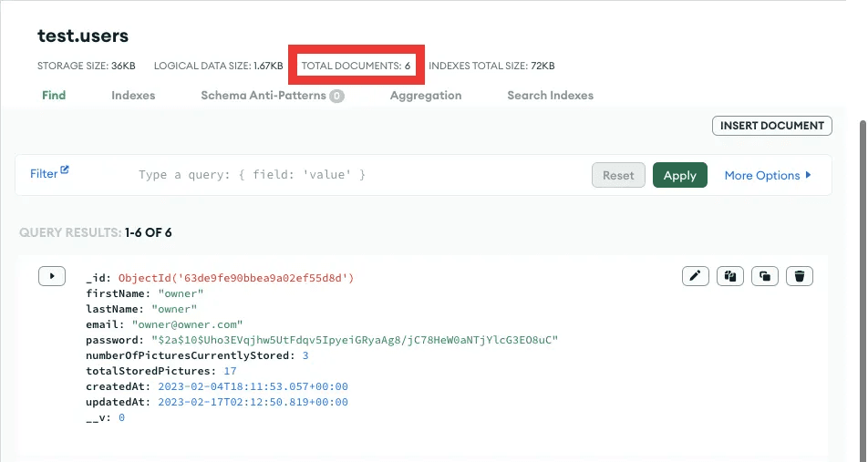Click the ObjectId value of the document
Image resolution: width=868 pixels, height=462 pixels.
click(x=235, y=278)
